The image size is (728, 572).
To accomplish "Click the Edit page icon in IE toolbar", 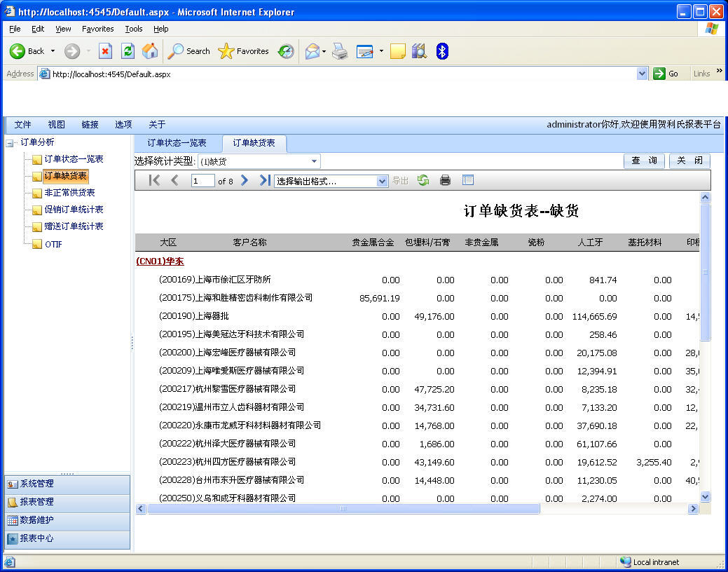I will pos(365,51).
